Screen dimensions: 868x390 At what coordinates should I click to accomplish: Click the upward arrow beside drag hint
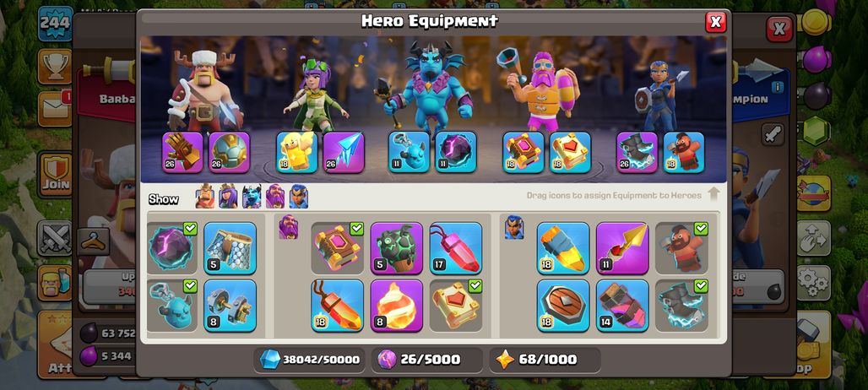coord(713,194)
